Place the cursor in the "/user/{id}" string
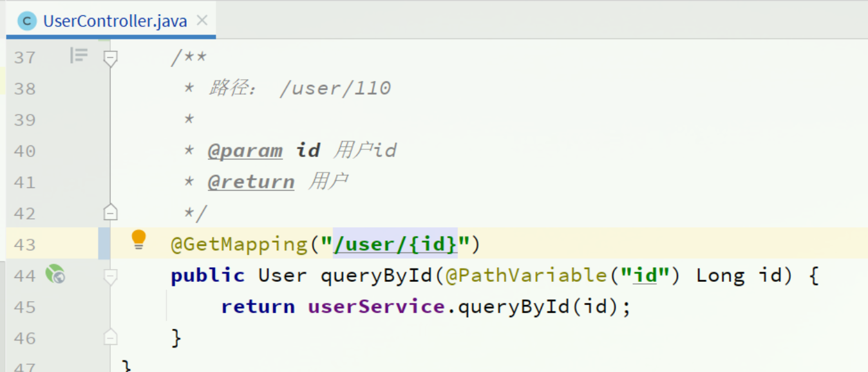Viewport: 868px width, 372px height. tap(394, 245)
